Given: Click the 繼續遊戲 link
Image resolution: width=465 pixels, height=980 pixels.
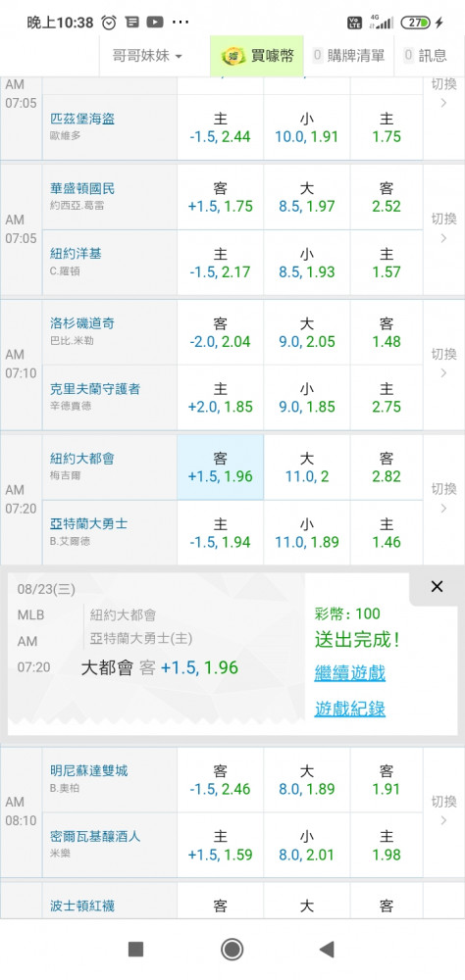Looking at the screenshot, I should pyautogui.click(x=350, y=673).
